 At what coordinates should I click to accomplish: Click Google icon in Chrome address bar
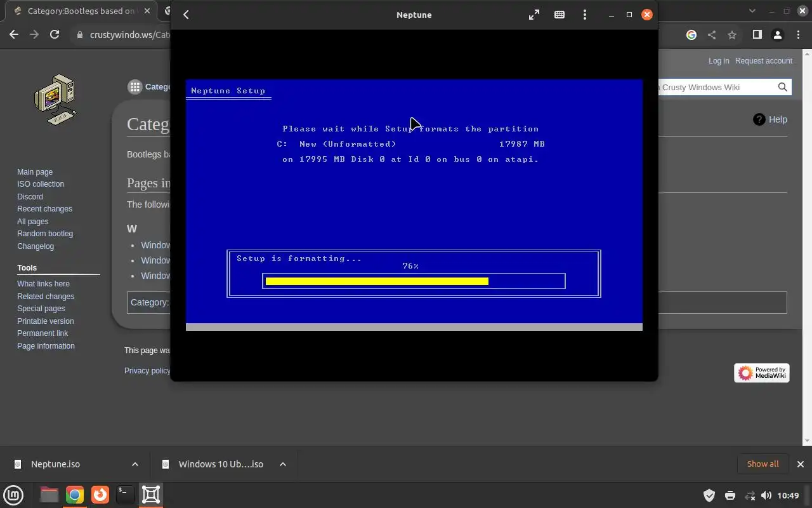[x=691, y=35]
